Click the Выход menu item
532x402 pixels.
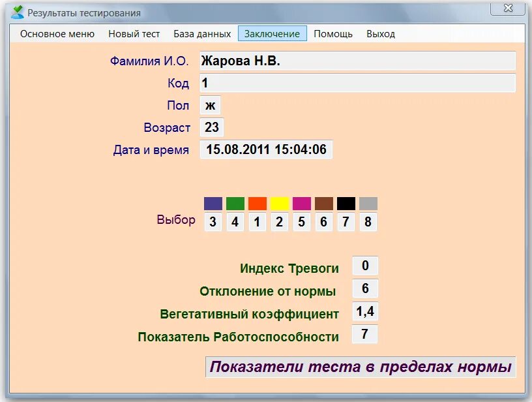(380, 34)
